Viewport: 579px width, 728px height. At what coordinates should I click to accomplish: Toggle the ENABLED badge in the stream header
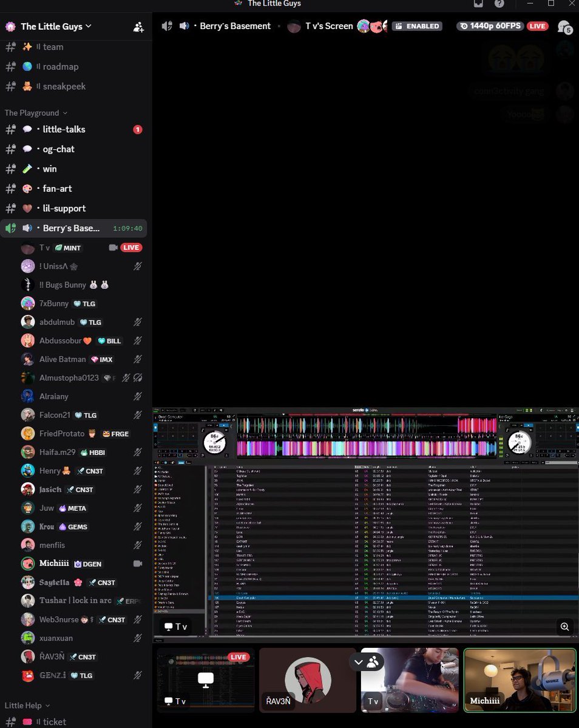point(417,26)
